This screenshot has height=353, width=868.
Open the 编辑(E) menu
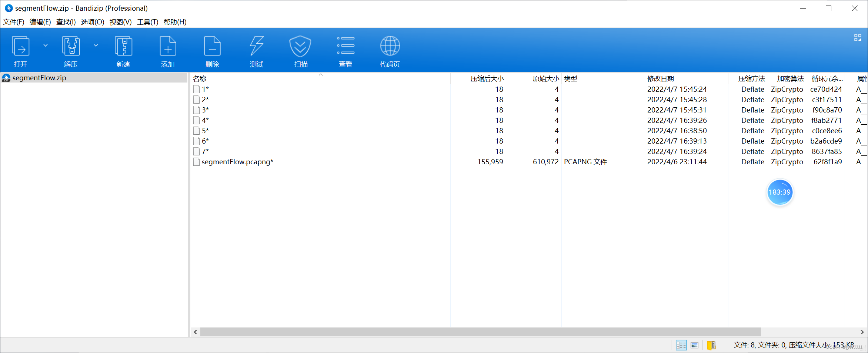(x=40, y=22)
